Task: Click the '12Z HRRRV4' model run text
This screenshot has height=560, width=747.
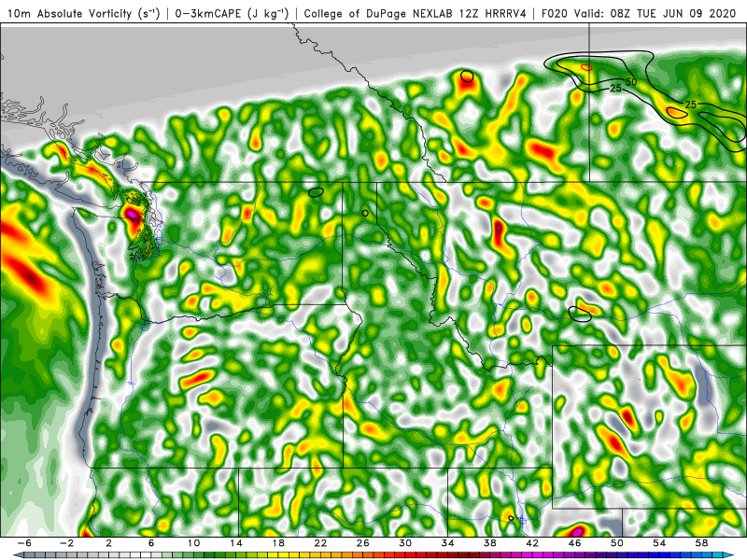Action: [493, 13]
